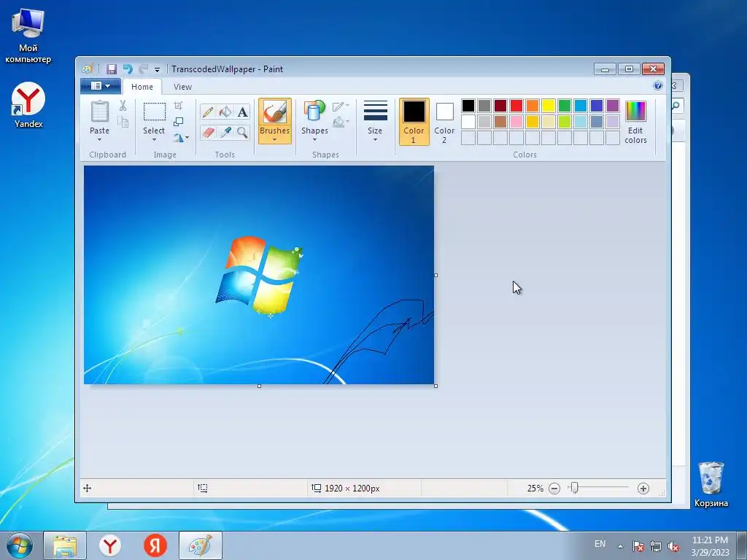The height and width of the screenshot is (560, 747).
Task: Click the Resize icon in Image group
Action: click(x=178, y=122)
